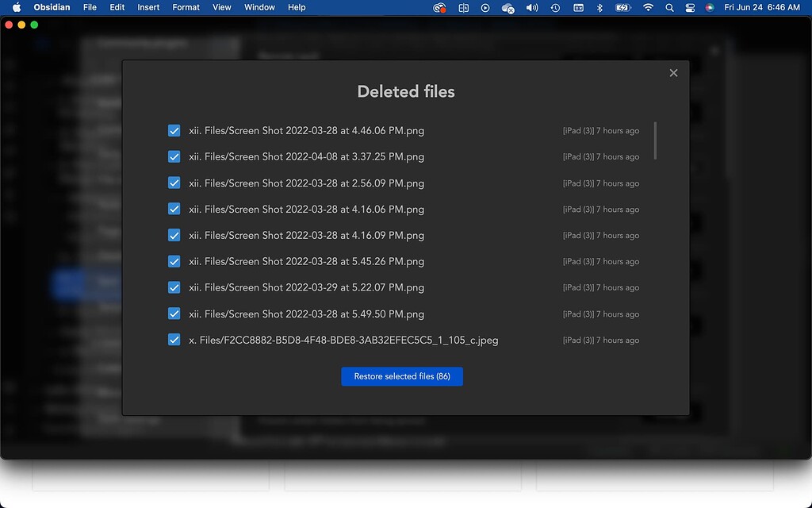Toggle checkbox for 2.56.09 PM screenshot
This screenshot has height=508, width=812.
(x=174, y=183)
